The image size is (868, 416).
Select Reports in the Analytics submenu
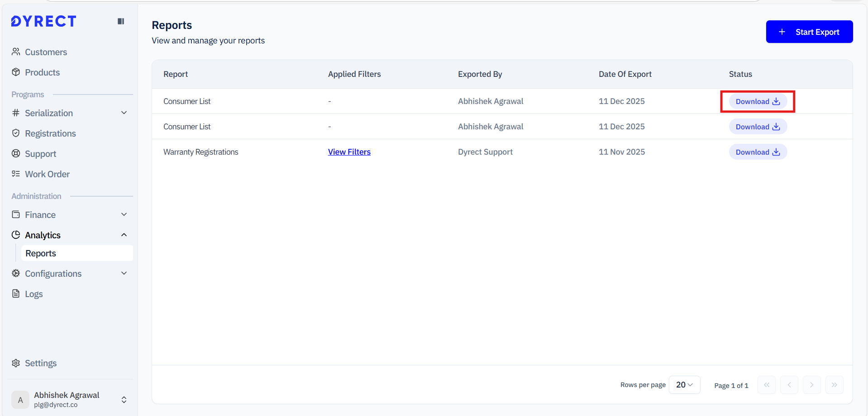[41, 254]
